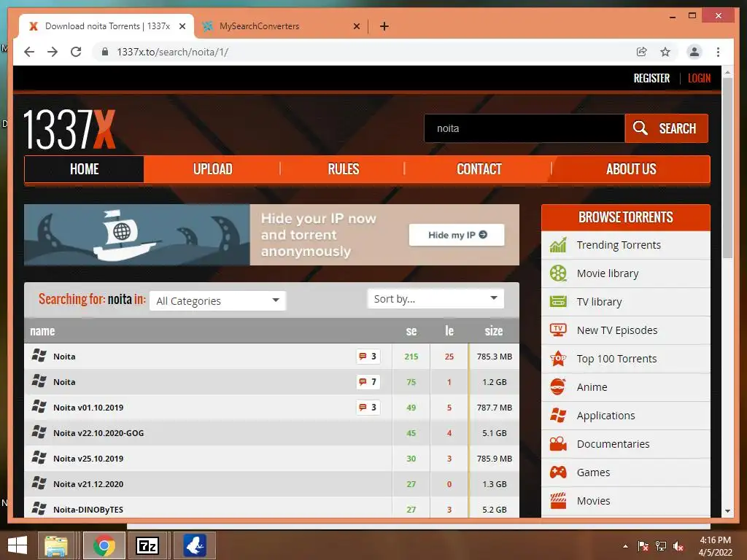View site info lock icon
The height and width of the screenshot is (560, 747).
[x=105, y=52]
